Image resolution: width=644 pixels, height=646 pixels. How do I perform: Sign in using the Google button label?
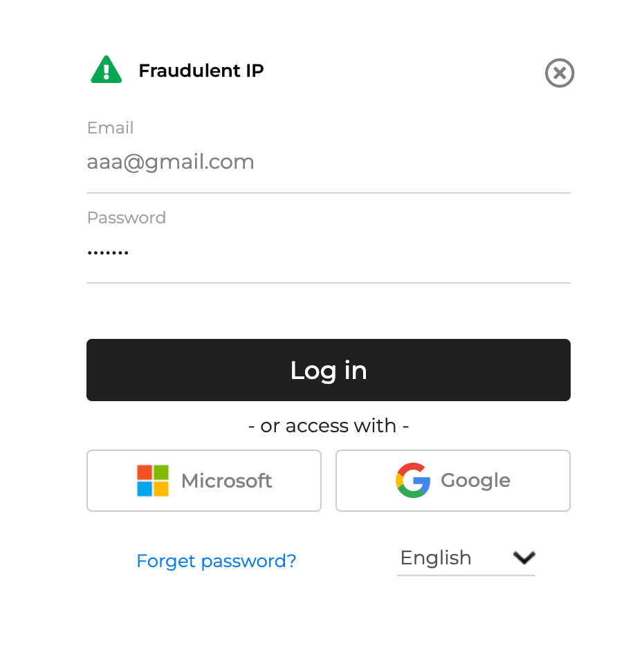475,480
